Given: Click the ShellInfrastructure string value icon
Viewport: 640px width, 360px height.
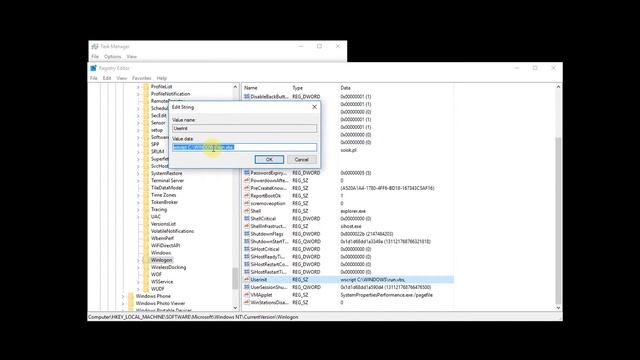Looking at the screenshot, I should point(247,226).
